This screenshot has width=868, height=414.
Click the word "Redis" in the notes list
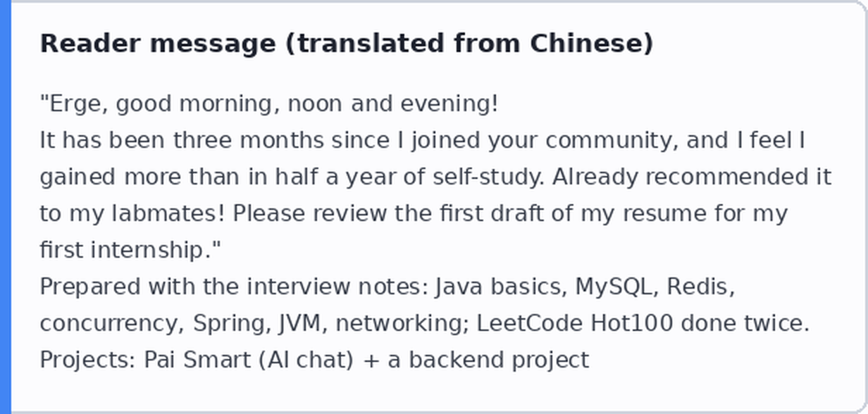pos(700,287)
